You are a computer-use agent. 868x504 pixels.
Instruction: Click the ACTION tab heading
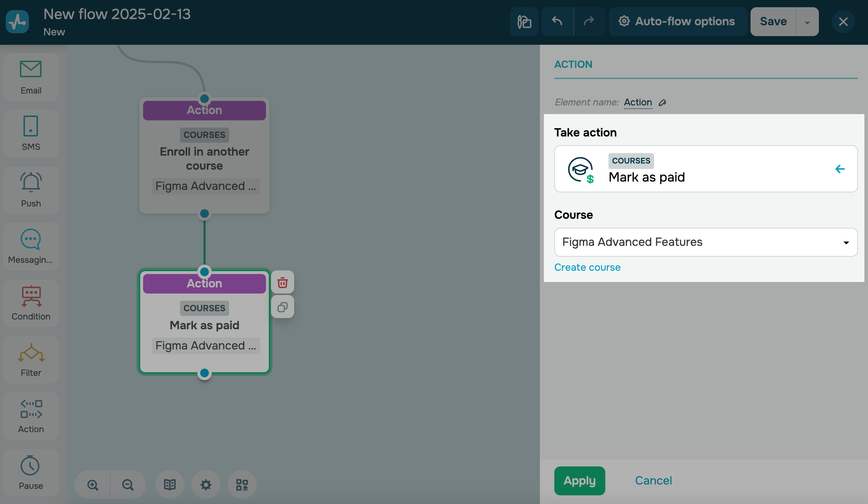(x=573, y=65)
